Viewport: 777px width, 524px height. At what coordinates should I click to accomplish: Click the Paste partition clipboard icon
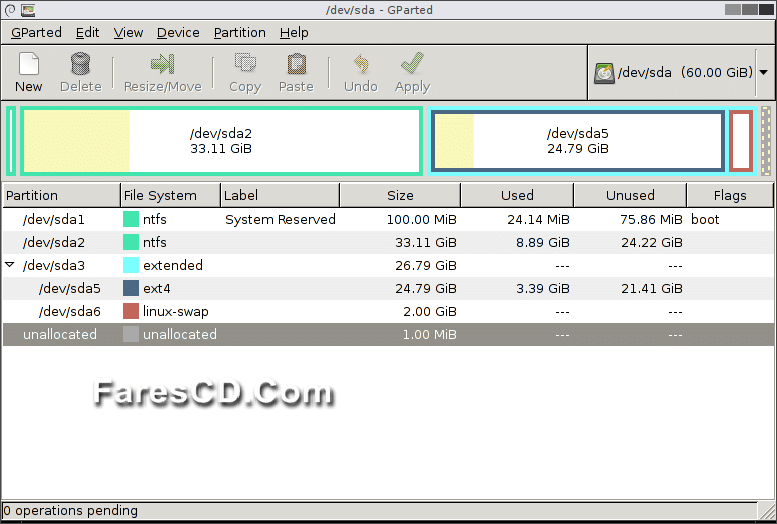pyautogui.click(x=296, y=64)
